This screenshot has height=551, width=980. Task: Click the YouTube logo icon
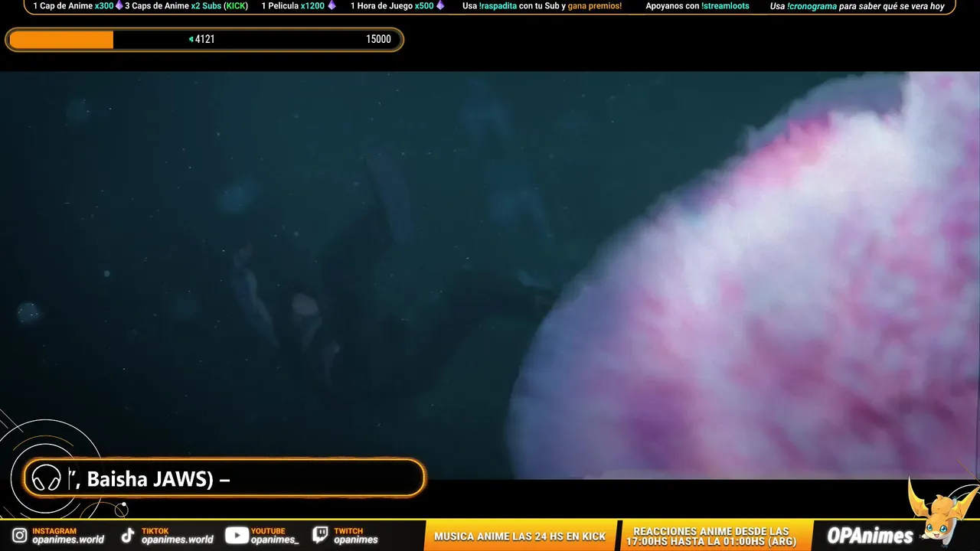(x=237, y=536)
